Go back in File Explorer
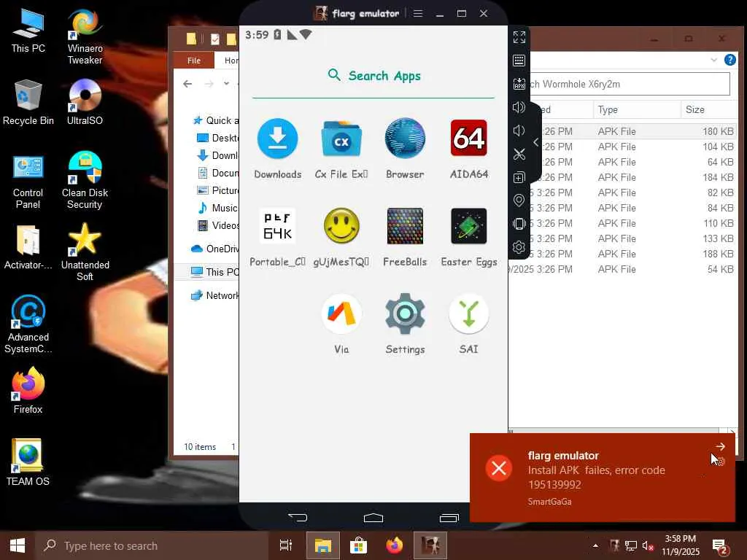The image size is (747, 560). coord(187,84)
